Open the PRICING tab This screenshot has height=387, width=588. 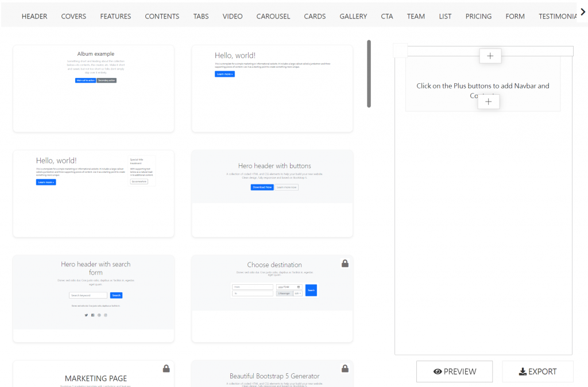click(x=478, y=17)
